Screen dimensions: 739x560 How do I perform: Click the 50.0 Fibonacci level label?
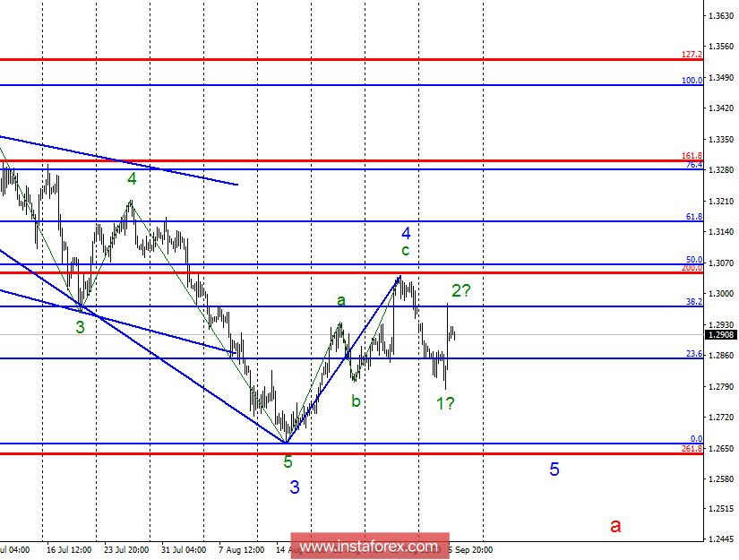[x=693, y=260]
